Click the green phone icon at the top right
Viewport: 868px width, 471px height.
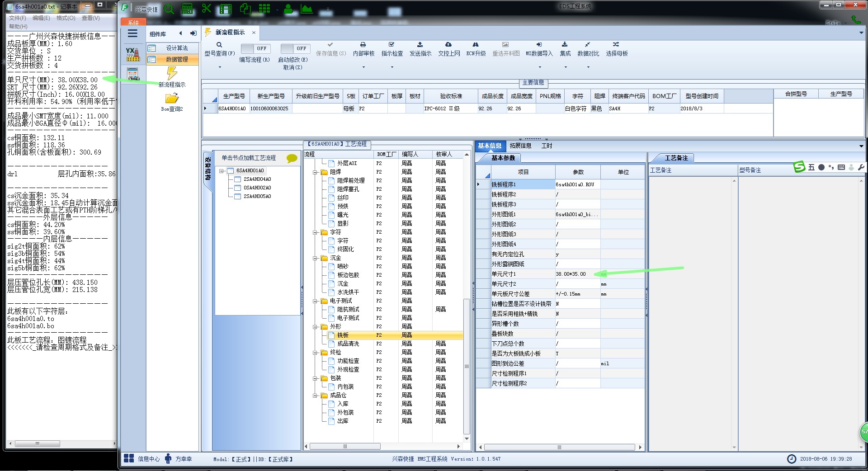point(856,19)
